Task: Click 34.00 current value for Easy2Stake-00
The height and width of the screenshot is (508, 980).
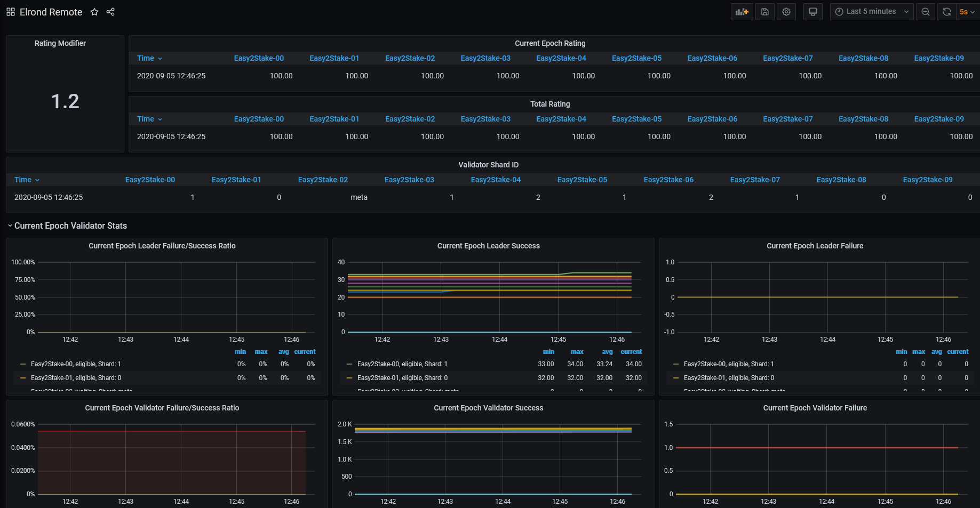Action: [634, 364]
